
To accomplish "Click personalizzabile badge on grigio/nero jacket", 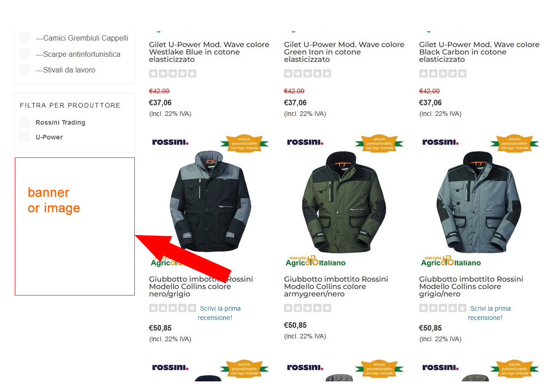I will click(515, 143).
